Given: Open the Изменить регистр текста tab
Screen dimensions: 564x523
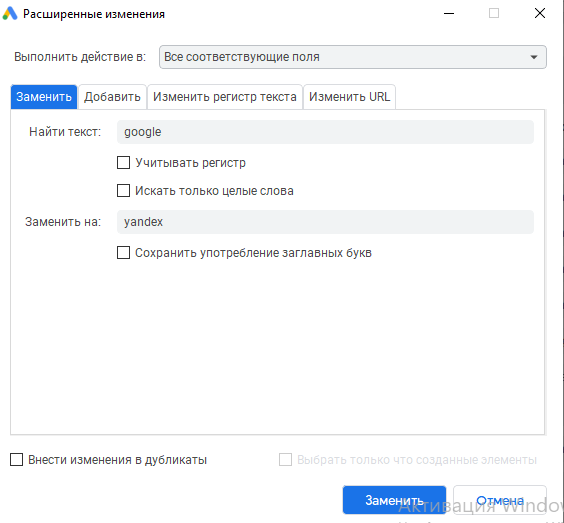Looking at the screenshot, I should pos(225,97).
